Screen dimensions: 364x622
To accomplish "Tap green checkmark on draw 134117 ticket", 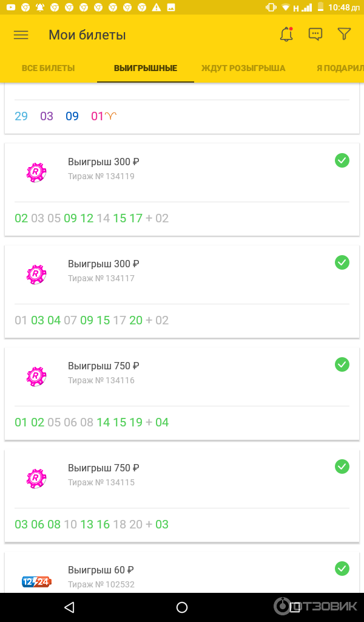I will [342, 262].
